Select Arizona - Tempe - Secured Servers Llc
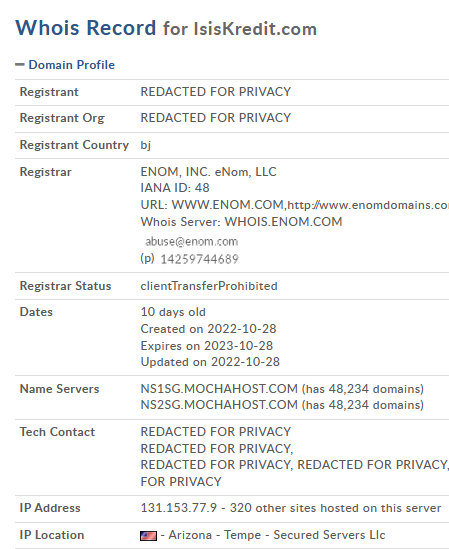Screen dimensions: 449x549 tap(277, 535)
